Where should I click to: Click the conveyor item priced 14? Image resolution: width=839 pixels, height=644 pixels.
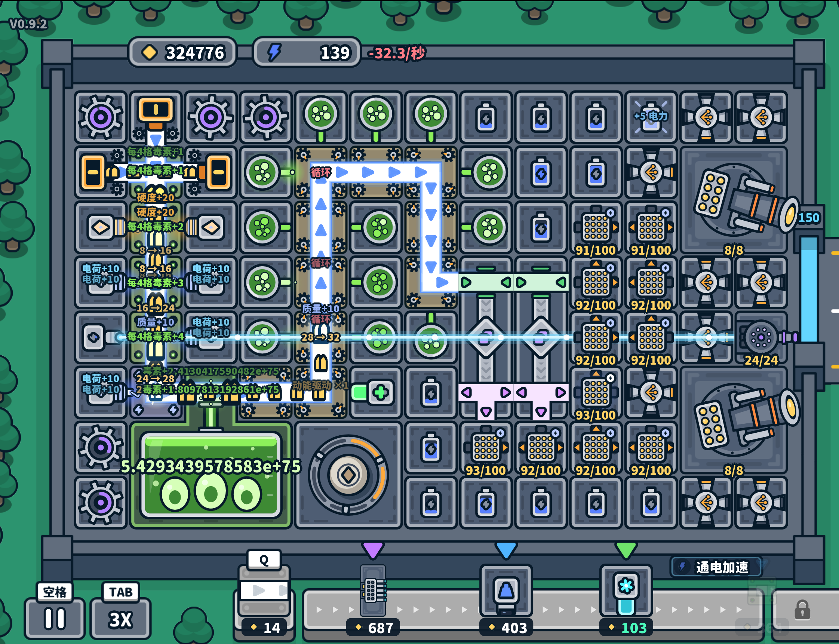pos(264,591)
